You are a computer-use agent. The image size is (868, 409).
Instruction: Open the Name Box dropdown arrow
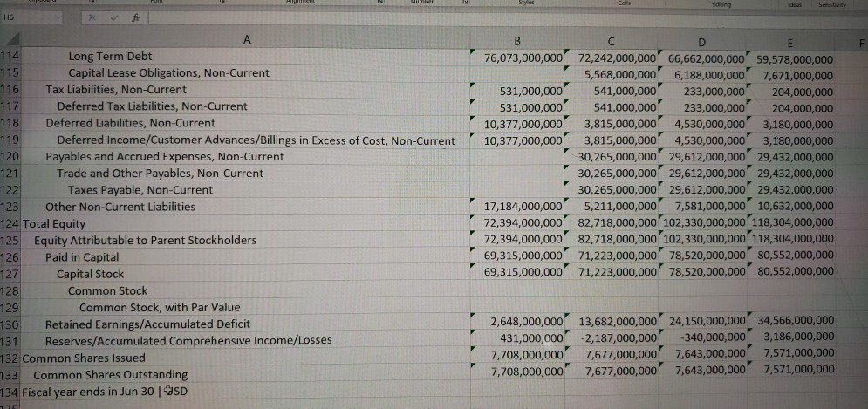coord(58,17)
